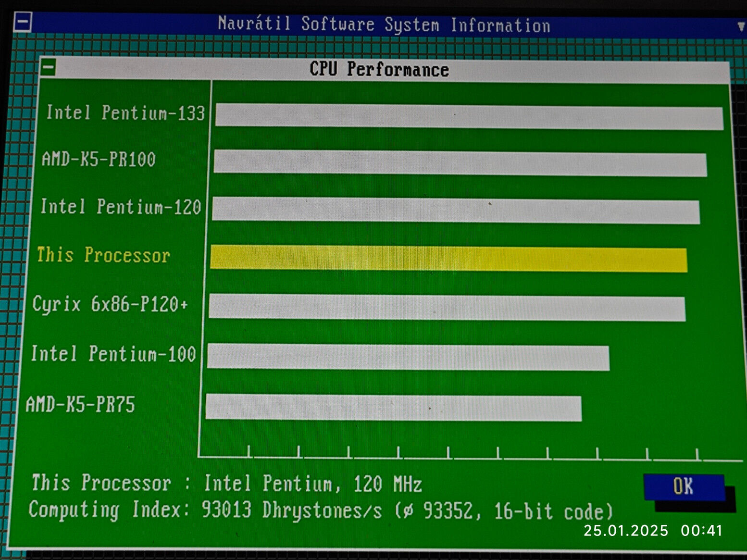Click the yellow This Processor performance bar
The width and height of the screenshot is (747, 560).
pyautogui.click(x=448, y=259)
